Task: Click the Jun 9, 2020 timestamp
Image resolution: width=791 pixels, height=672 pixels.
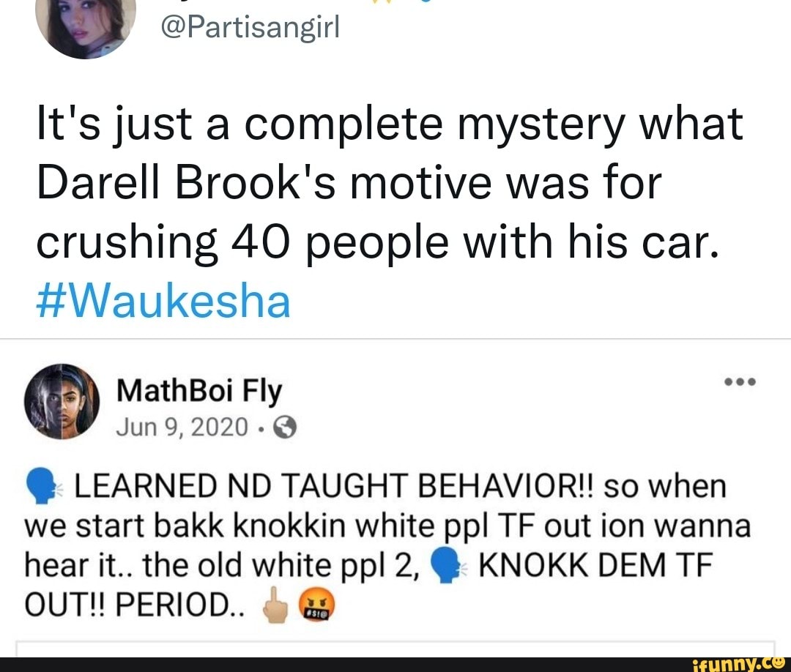Action: (x=182, y=428)
